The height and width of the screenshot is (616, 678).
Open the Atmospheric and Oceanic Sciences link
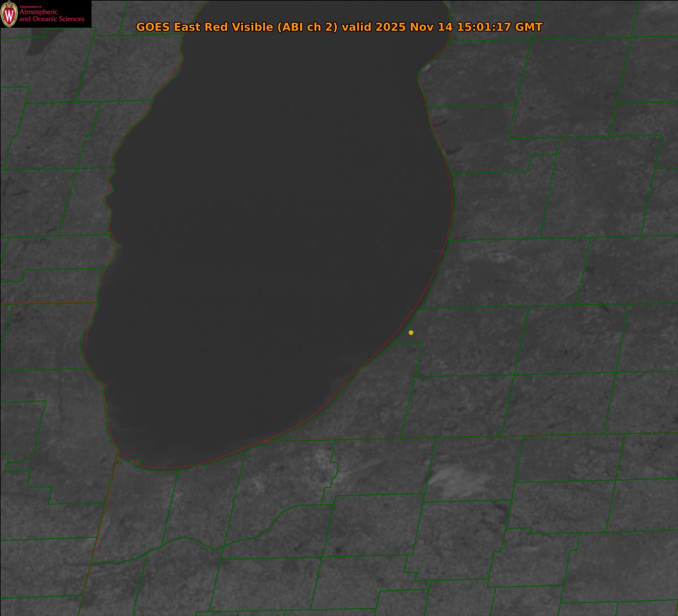51,16
